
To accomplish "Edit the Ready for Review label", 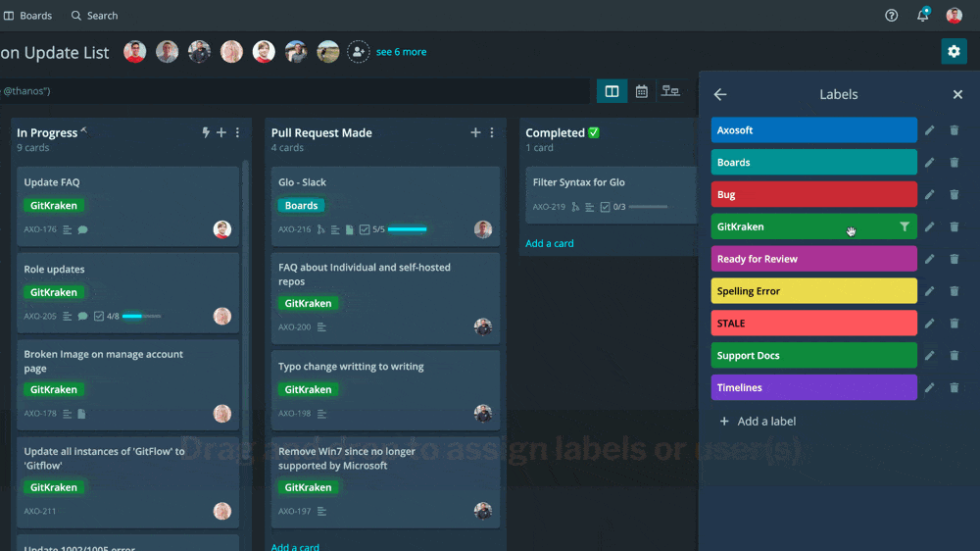I will 930,259.
